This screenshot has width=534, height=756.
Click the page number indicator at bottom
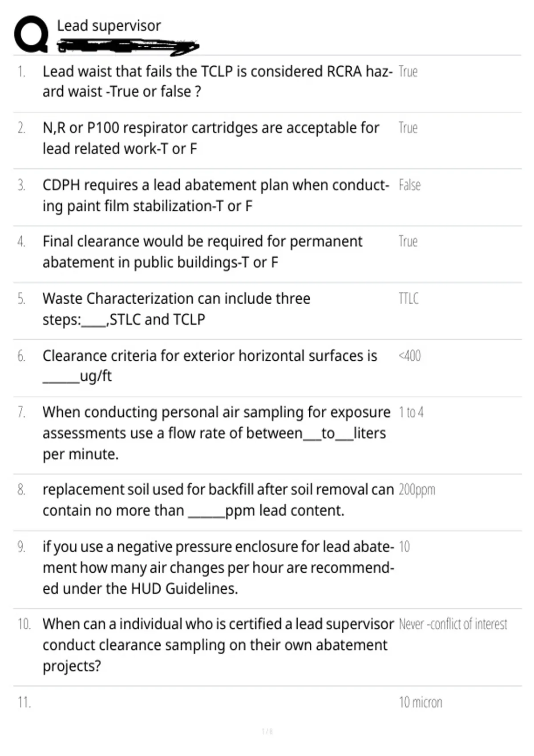coord(267,731)
